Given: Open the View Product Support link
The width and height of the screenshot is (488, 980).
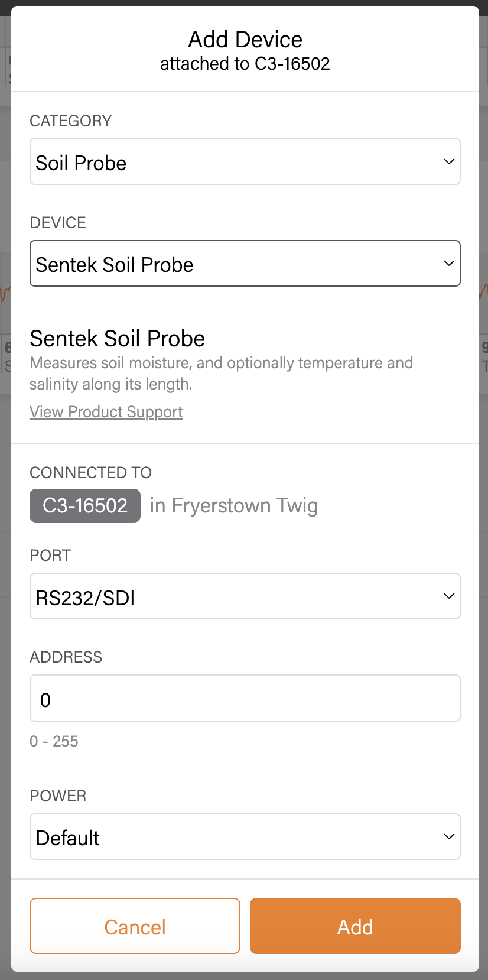Looking at the screenshot, I should tap(106, 412).
